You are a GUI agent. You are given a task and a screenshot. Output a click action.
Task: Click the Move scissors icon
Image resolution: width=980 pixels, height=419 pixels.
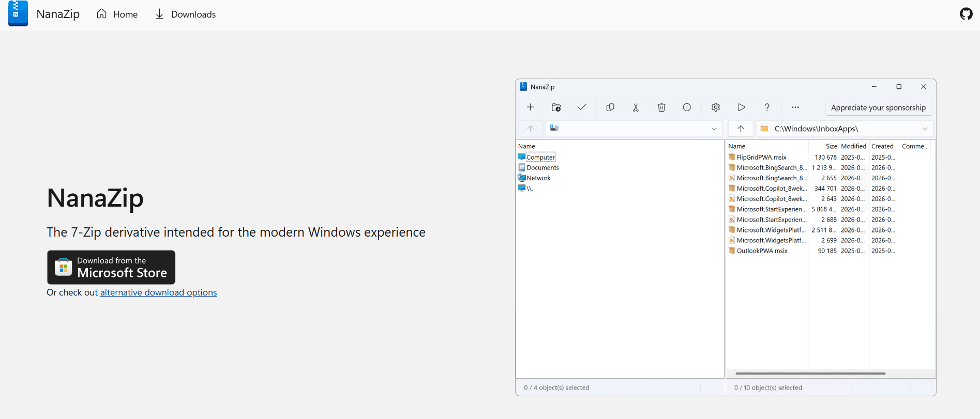pos(636,107)
